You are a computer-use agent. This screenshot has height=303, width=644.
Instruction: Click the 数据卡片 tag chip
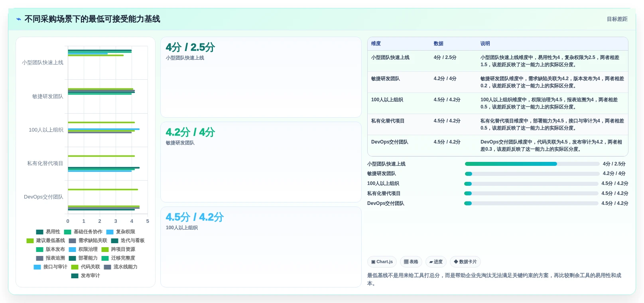465,262
